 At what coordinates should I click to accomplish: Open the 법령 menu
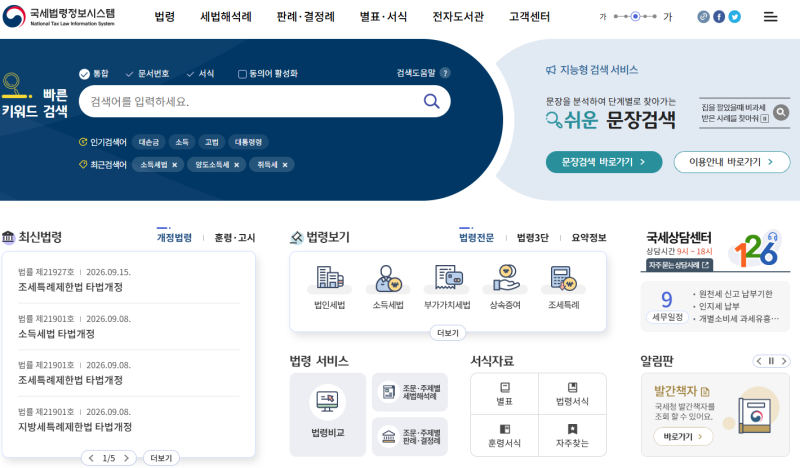click(164, 17)
